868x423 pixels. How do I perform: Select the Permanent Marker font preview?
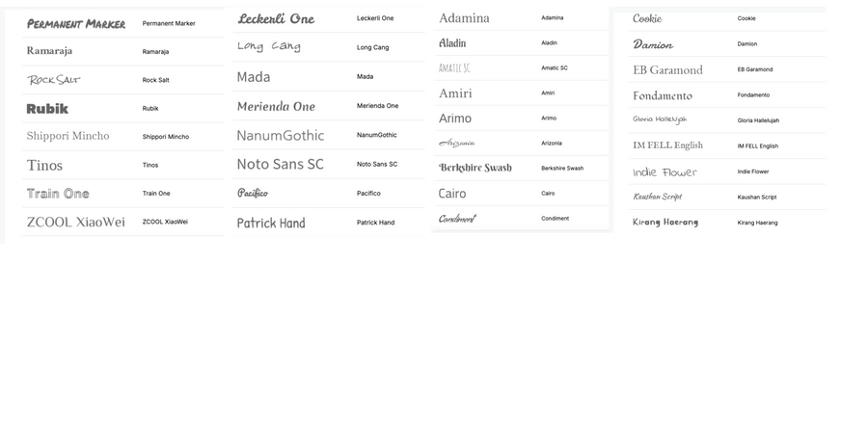coord(76,23)
